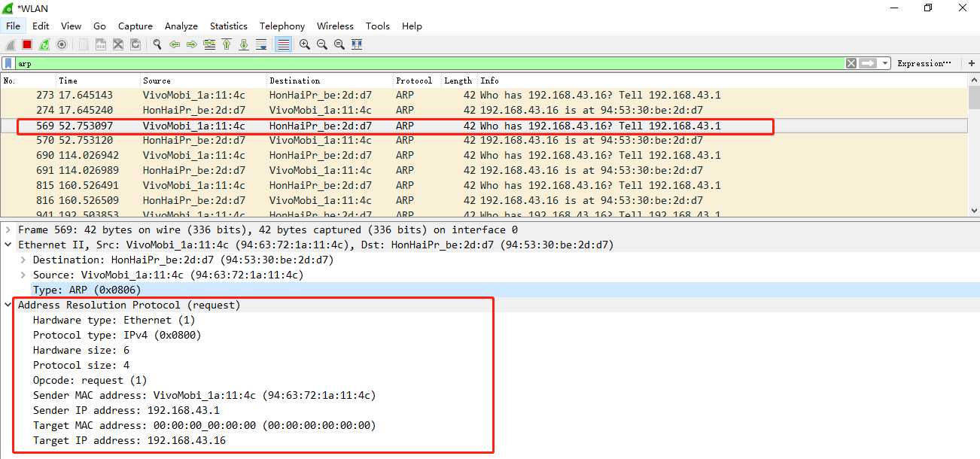Screen dimensions: 980x459
Task: Select packet number 274
Action: [x=484, y=111]
